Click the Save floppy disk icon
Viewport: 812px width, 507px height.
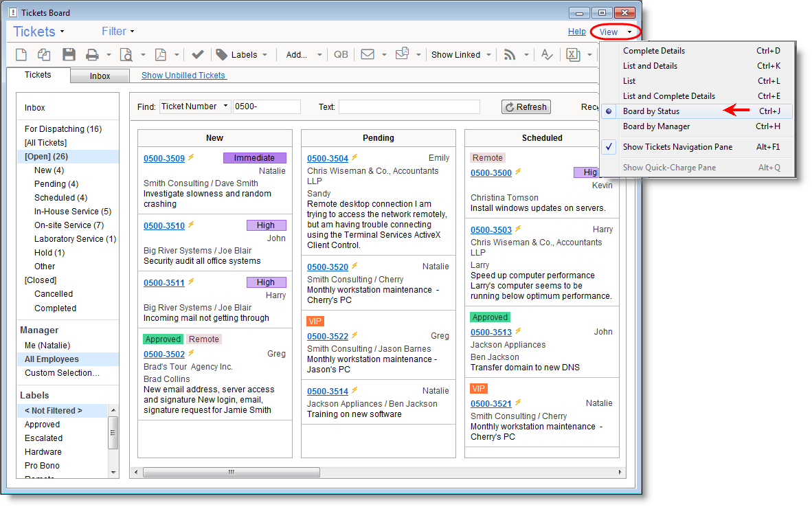69,55
